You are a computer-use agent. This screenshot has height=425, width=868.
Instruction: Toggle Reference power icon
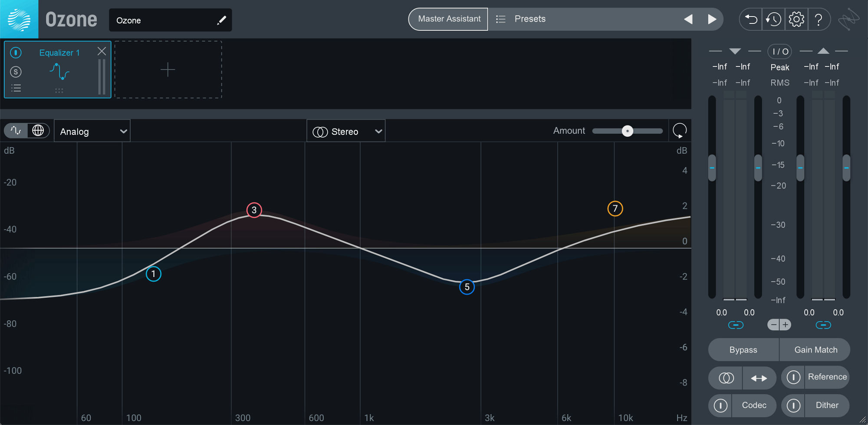[x=793, y=377]
